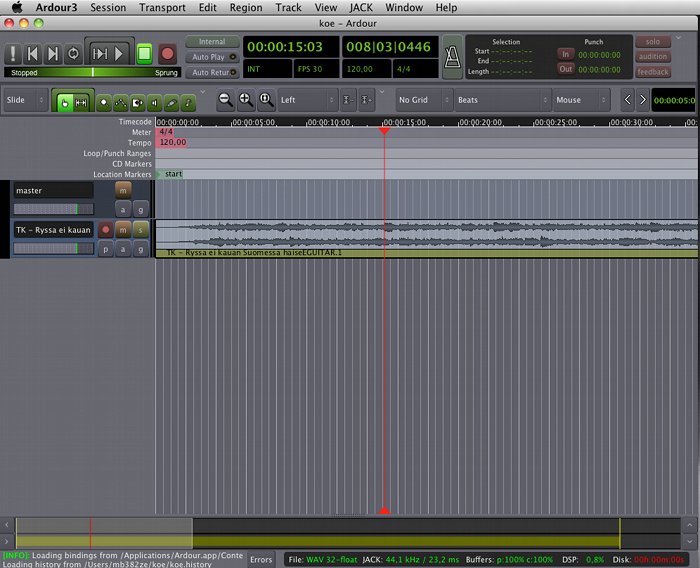Zoom out with the minus magnifier
The width and height of the screenshot is (700, 568).
(x=225, y=100)
